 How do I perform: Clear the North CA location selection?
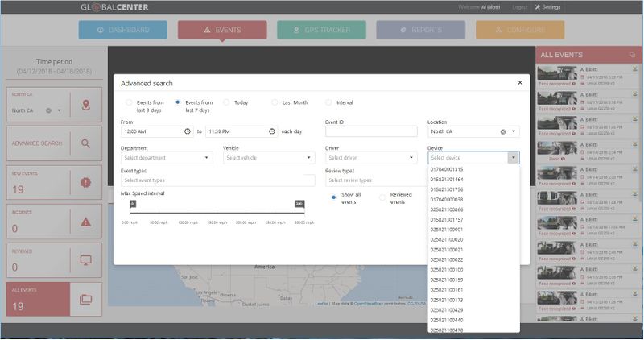(x=503, y=131)
